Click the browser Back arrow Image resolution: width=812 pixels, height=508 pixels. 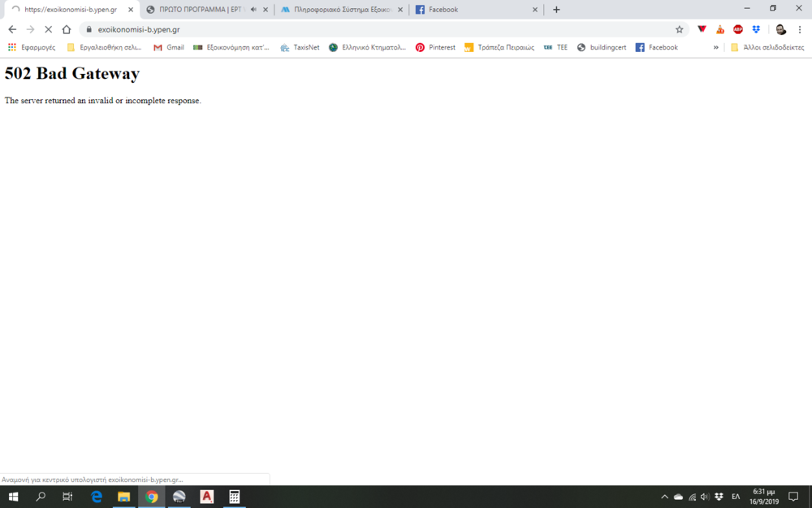pos(12,29)
